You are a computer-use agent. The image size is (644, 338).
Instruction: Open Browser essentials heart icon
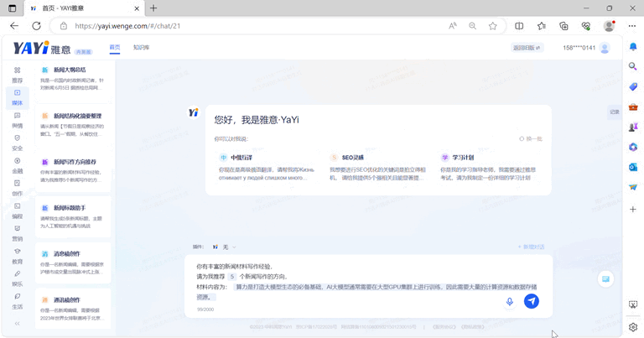pyautogui.click(x=586, y=26)
